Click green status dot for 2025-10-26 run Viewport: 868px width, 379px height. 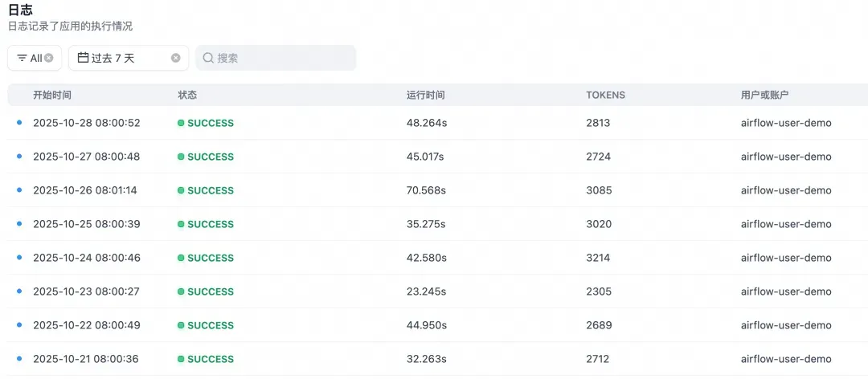click(182, 191)
